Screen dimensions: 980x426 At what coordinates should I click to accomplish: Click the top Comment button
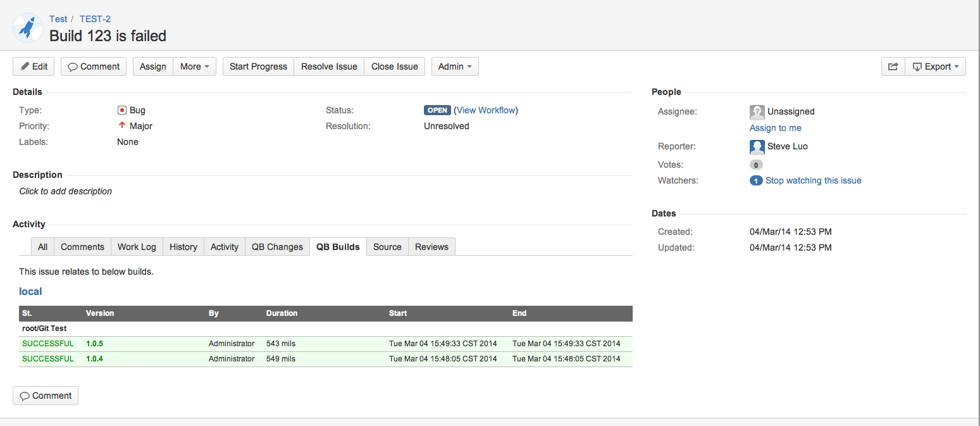(94, 66)
